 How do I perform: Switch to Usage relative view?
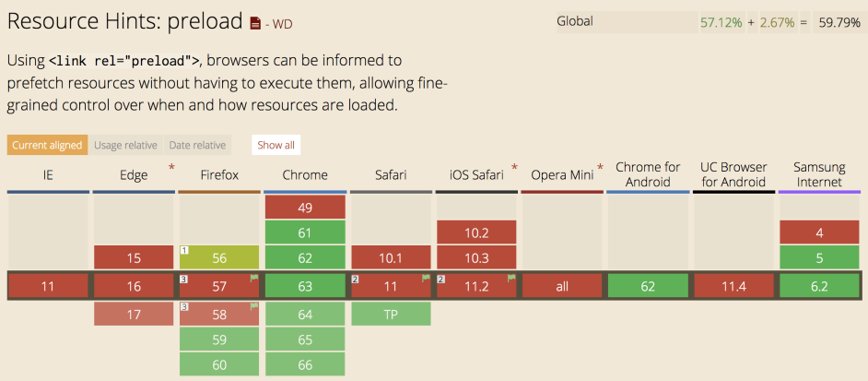coord(125,145)
